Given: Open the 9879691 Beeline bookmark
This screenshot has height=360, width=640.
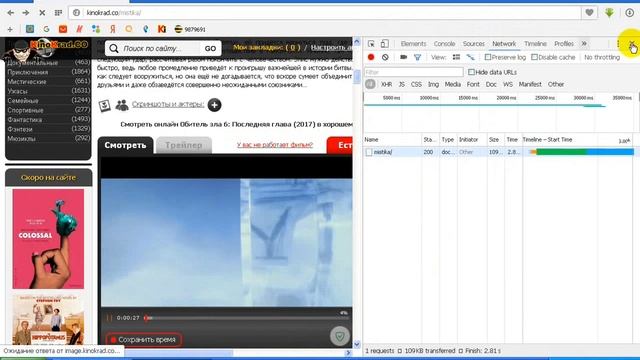Looking at the screenshot, I should tap(190, 29).
